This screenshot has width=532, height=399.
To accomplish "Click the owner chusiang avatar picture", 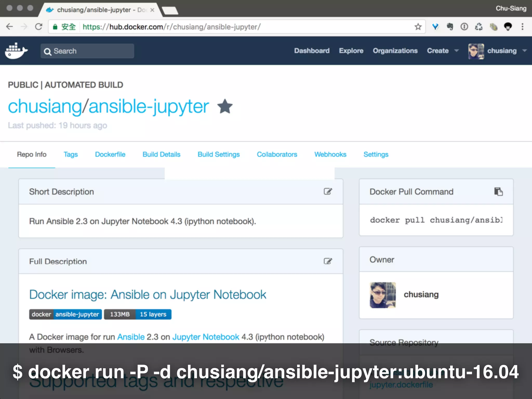I will [x=383, y=295].
